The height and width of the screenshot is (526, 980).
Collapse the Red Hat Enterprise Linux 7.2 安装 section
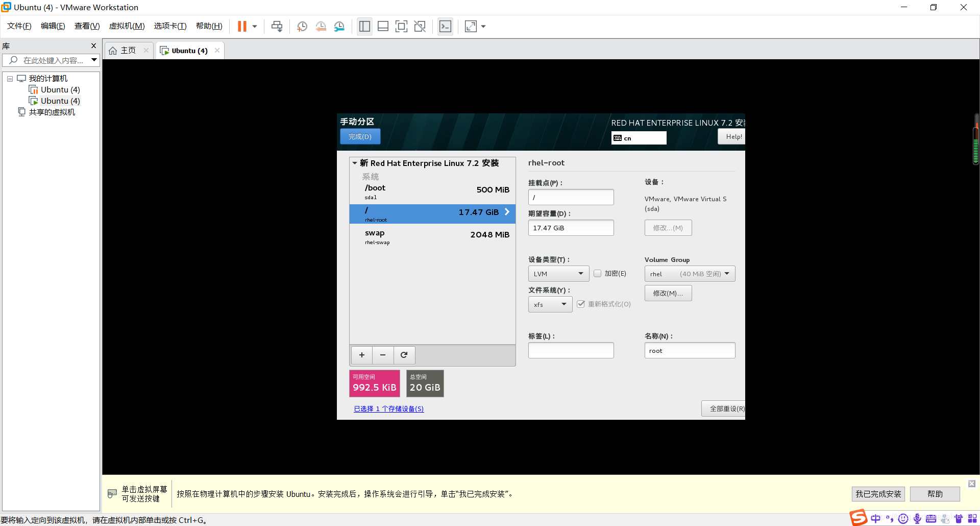[x=355, y=163]
